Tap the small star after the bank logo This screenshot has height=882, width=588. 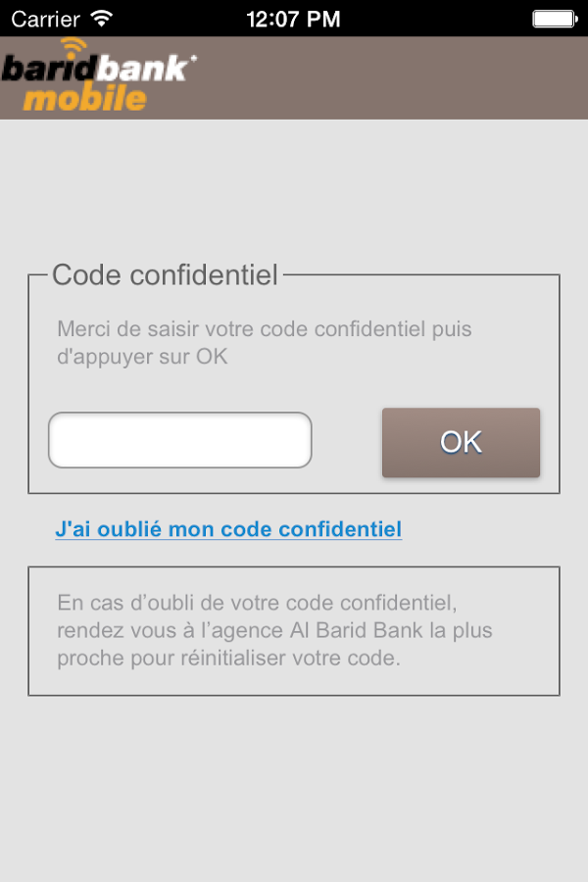192,61
